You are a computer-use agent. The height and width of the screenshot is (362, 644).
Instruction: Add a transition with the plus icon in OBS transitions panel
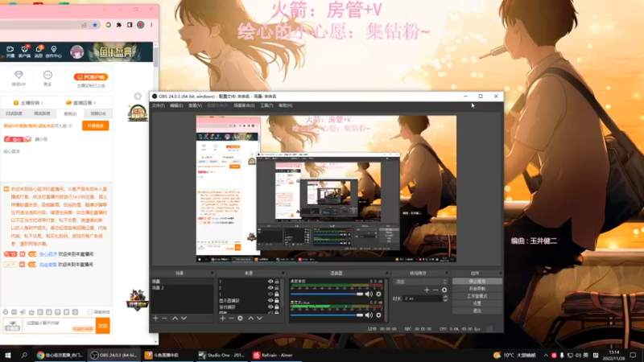click(427, 290)
